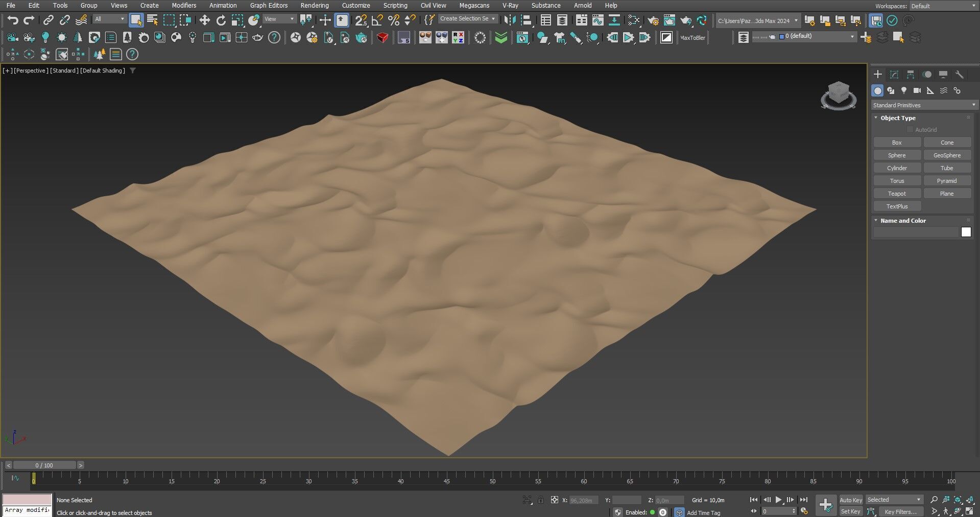Toggle the Percent Snap icon
Image resolution: width=980 pixels, height=517 pixels.
tap(394, 20)
